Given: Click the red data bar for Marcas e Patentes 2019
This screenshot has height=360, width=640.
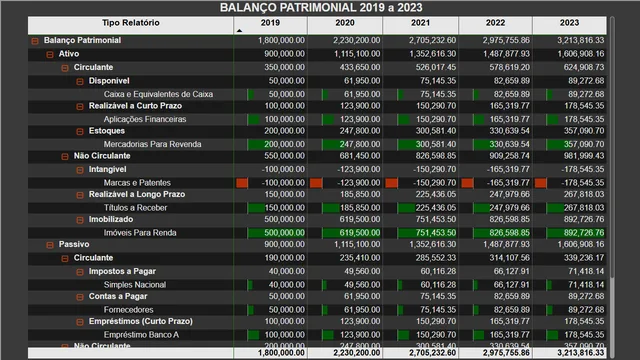Looking at the screenshot, I should coord(242,182).
